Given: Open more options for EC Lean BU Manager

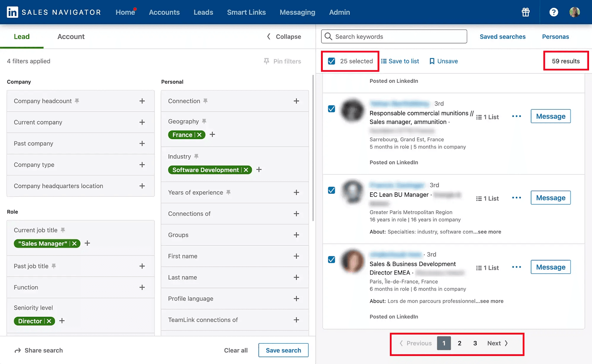Looking at the screenshot, I should (517, 198).
